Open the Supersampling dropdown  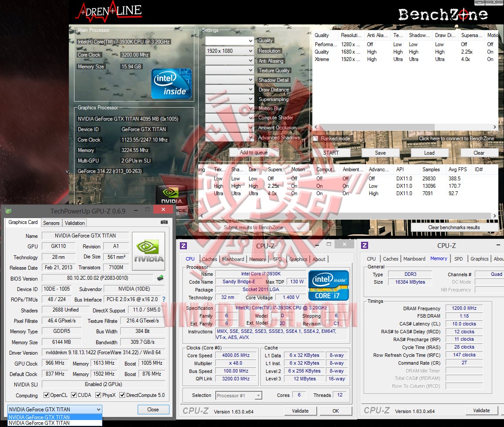(230, 99)
